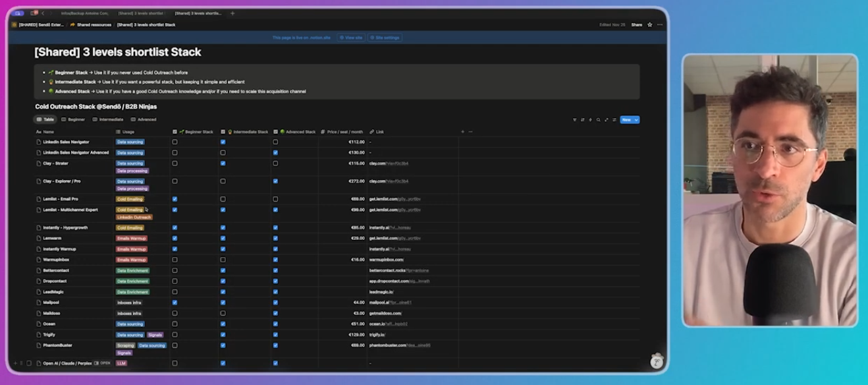The height and width of the screenshot is (385, 868).
Task: Check Intermediate Stack for Maildoso
Action: coord(223,313)
